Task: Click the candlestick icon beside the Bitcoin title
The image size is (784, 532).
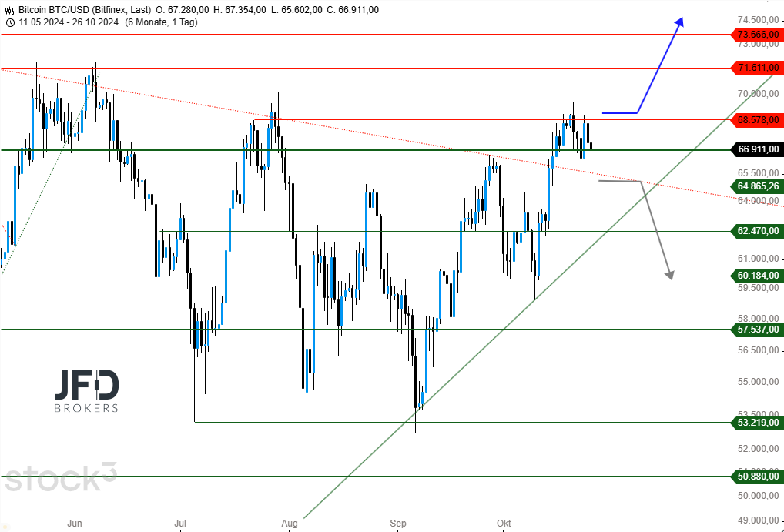Action: (x=10, y=10)
